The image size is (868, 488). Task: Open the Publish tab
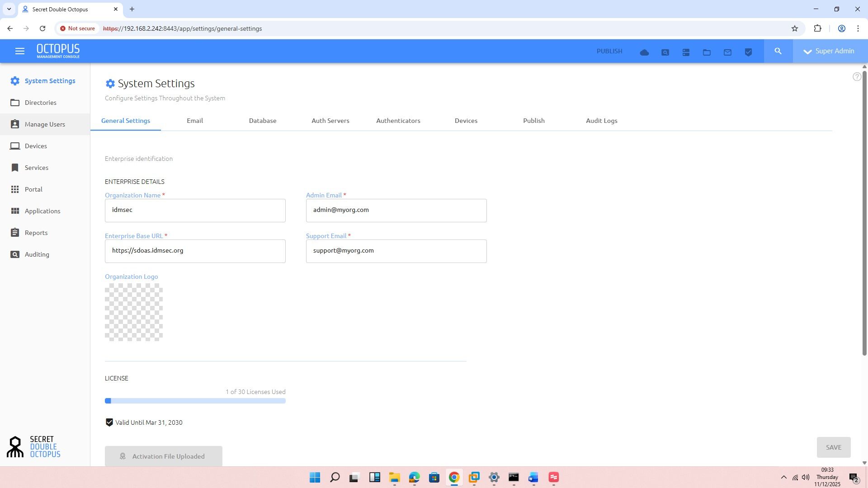pos(534,121)
